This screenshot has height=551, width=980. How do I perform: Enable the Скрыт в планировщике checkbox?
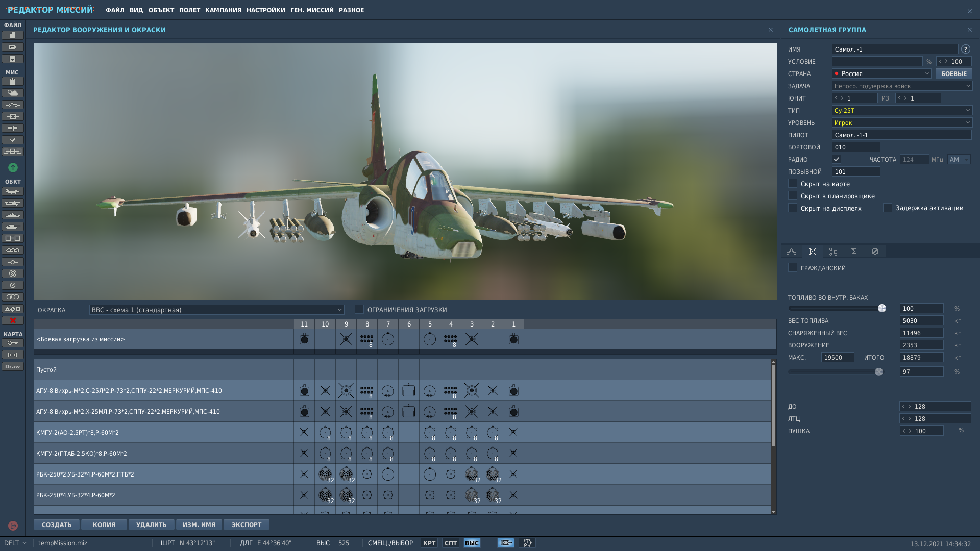point(793,195)
